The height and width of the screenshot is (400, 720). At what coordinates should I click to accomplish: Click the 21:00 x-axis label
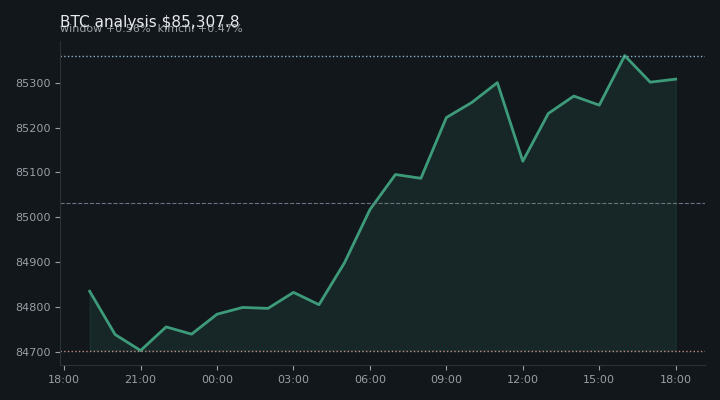click(141, 379)
